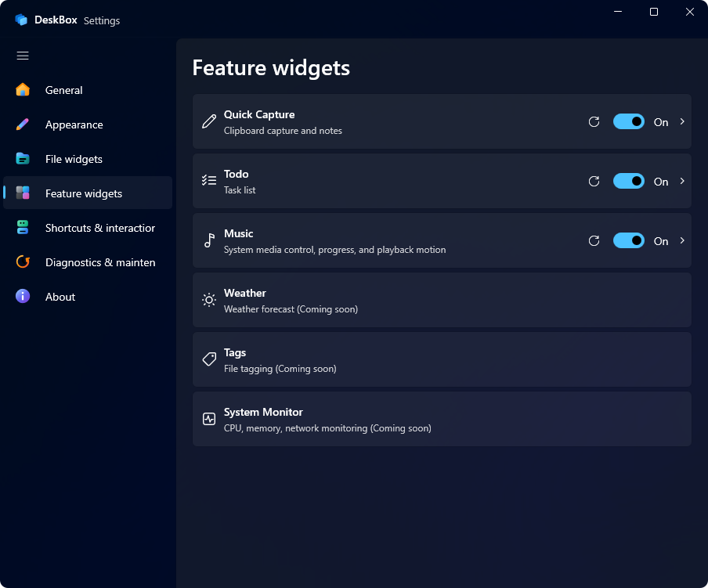Click the Music title text

click(x=238, y=234)
